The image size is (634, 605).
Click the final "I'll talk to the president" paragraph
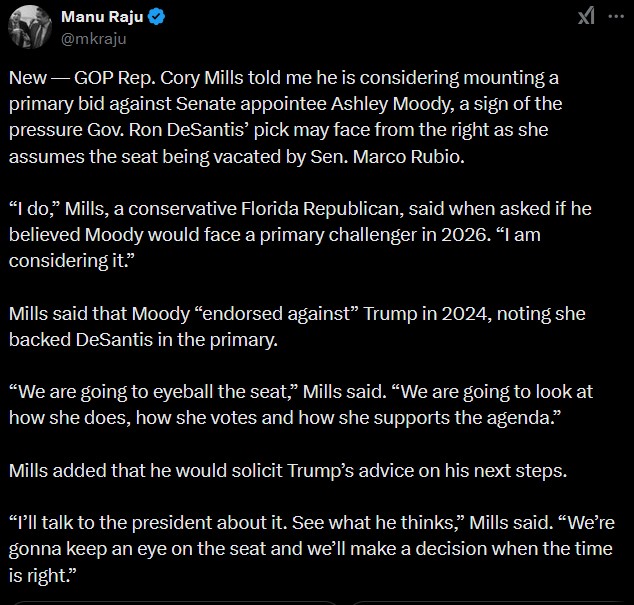pos(312,549)
